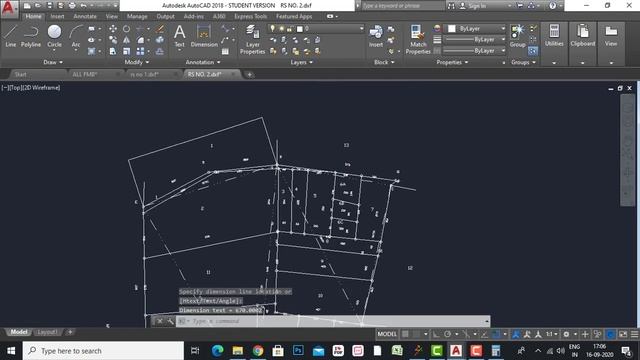The height and width of the screenshot is (360, 640).
Task: Open the layer name dropdown
Action: (316, 29)
